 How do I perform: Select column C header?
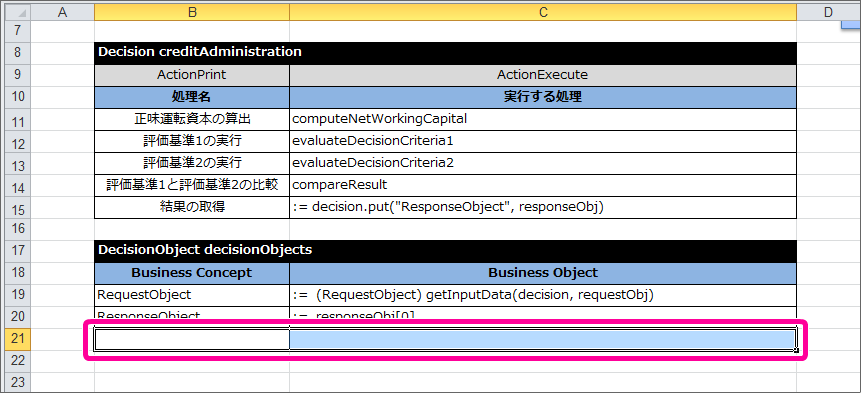(x=543, y=13)
